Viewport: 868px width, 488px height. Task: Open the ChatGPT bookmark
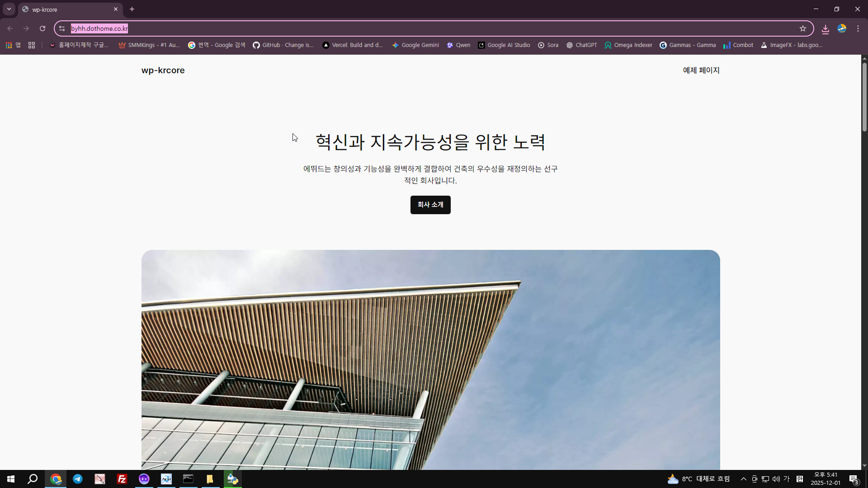tap(582, 45)
